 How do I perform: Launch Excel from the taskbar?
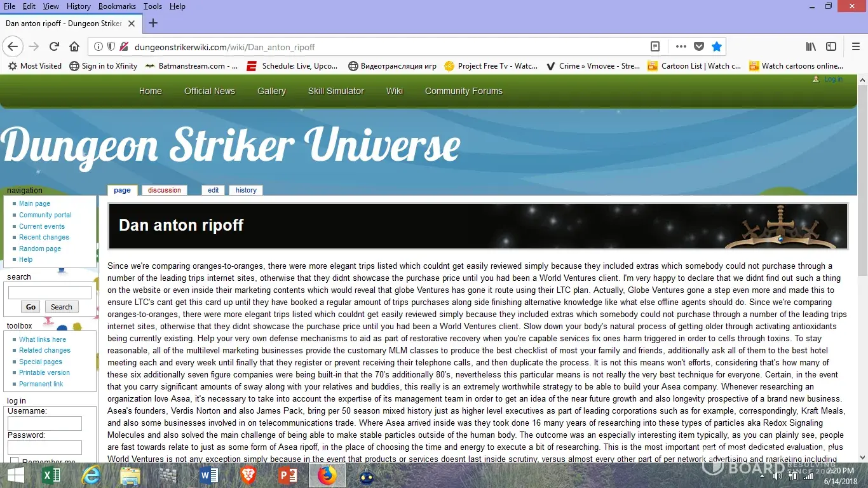[51, 475]
